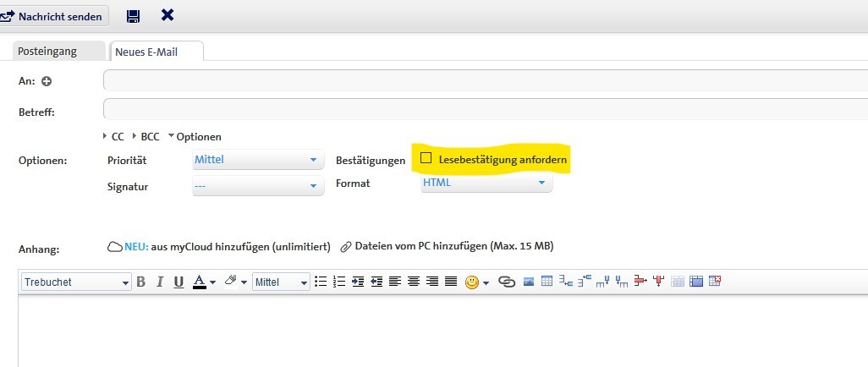868x367 pixels.
Task: Discard the message with the X icon
Action: pos(168,15)
